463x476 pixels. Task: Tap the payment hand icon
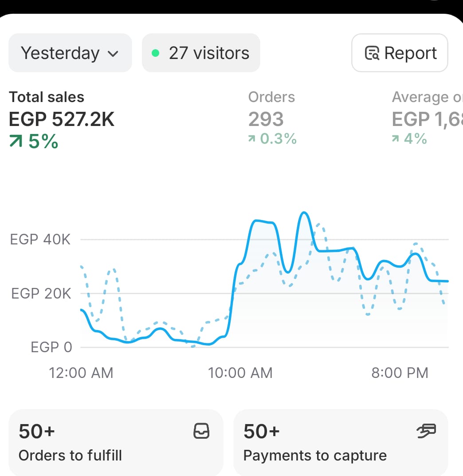point(427,431)
